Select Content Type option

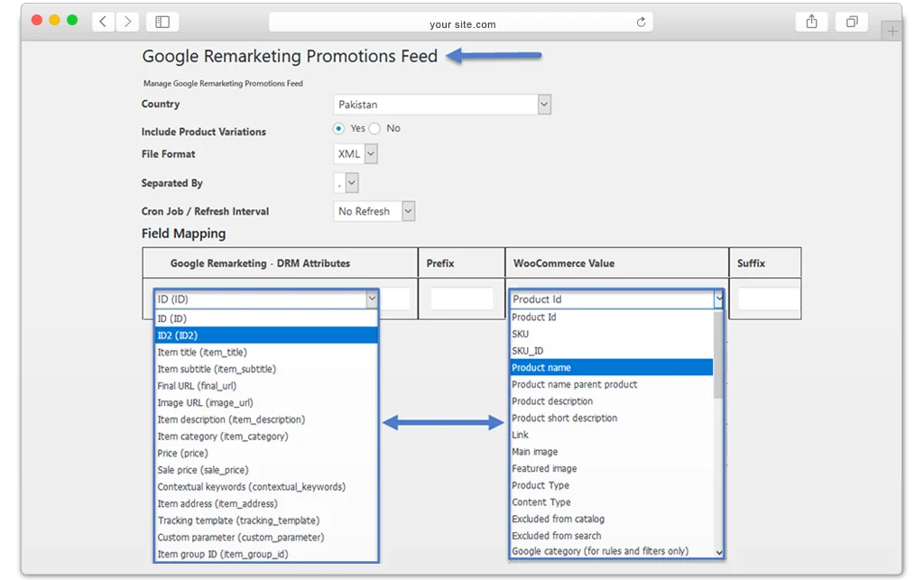pyautogui.click(x=612, y=502)
